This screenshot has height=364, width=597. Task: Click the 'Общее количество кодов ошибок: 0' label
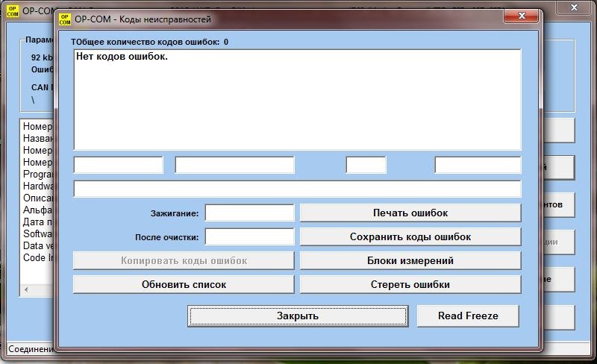(150, 42)
